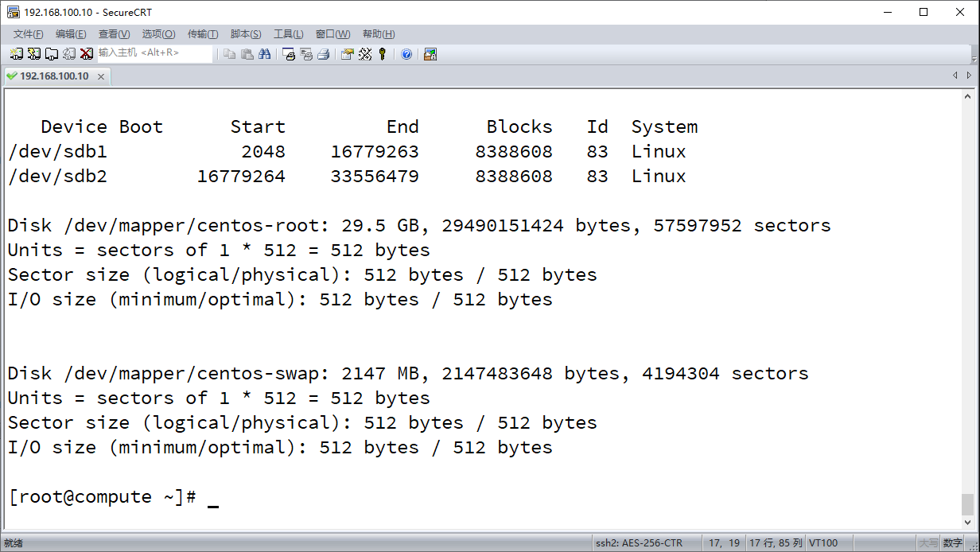
Task: Open the 窗口(W) menu
Action: [x=332, y=34]
